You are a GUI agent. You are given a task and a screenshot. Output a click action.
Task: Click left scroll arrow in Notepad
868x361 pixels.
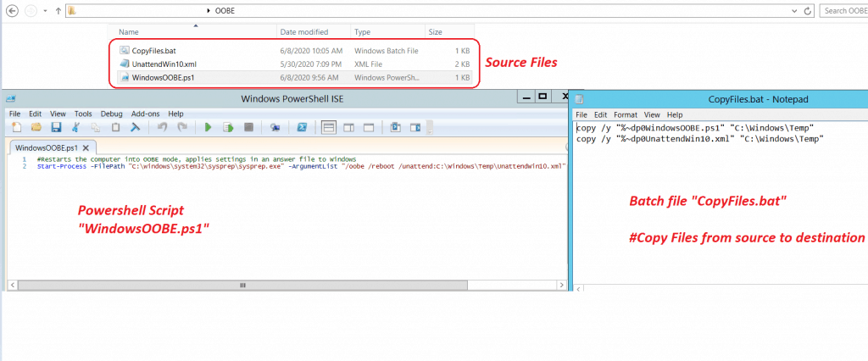(580, 289)
